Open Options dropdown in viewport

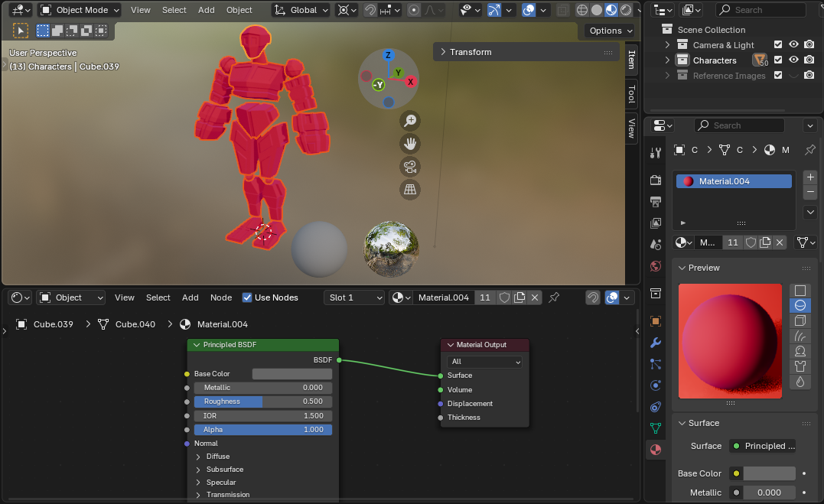(x=611, y=31)
